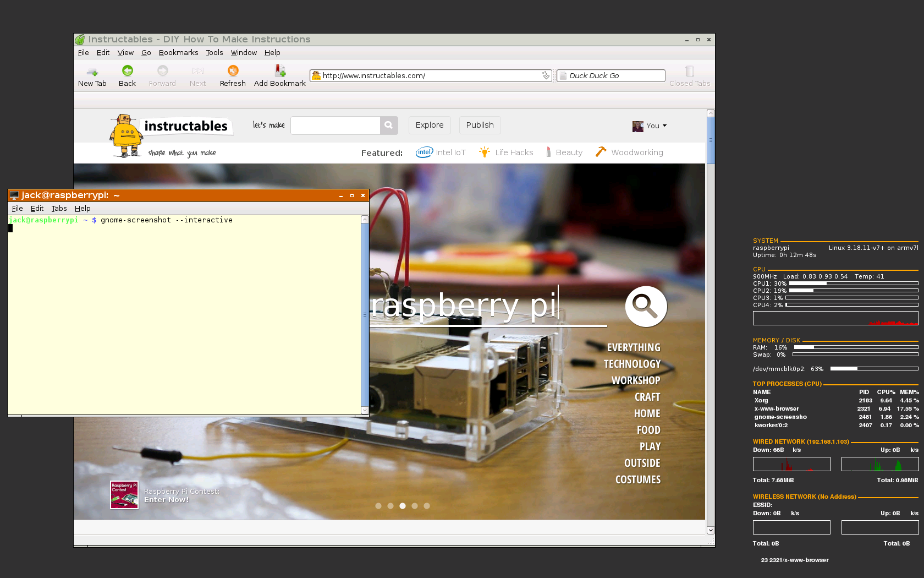
Task: Select the active third carousel dot
Action: click(403, 506)
